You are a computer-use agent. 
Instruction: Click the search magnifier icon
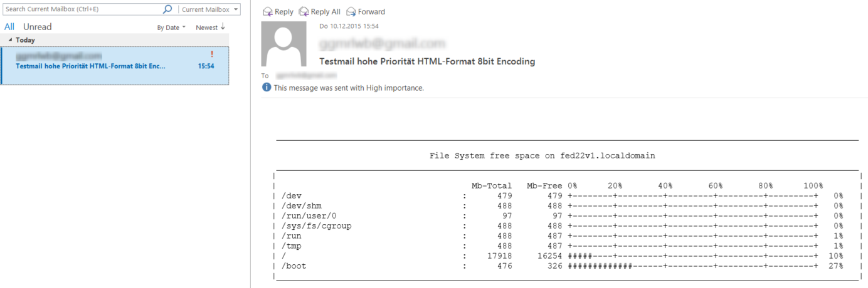coord(167,9)
